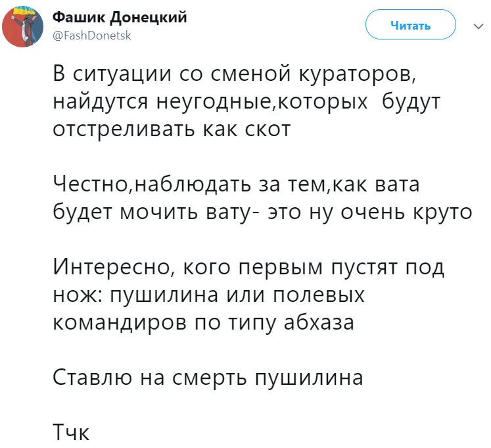
Task: Click the line 'Интересно, кого первым пустят под'
Action: coord(248,268)
